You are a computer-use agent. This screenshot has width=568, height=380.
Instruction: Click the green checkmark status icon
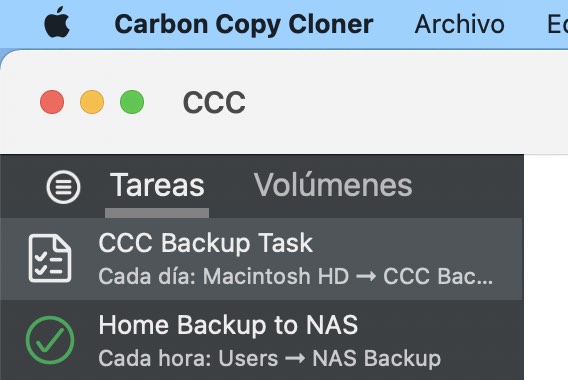pyautogui.click(x=50, y=340)
